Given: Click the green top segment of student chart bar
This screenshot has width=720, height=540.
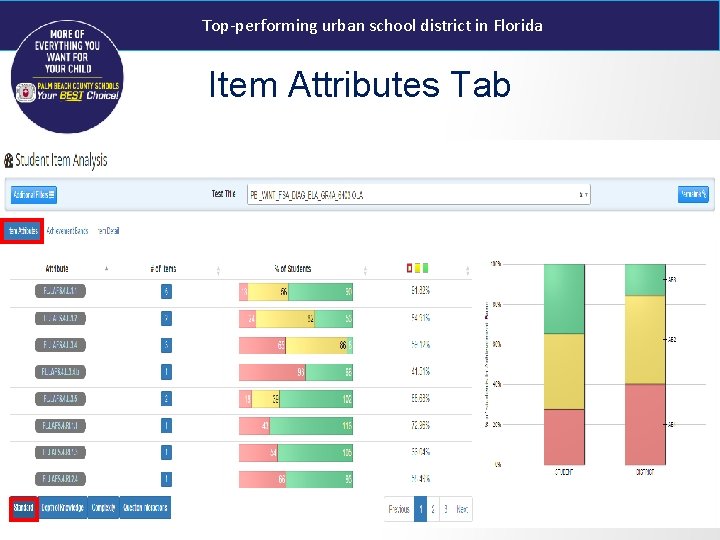Looking at the screenshot, I should [x=564, y=299].
